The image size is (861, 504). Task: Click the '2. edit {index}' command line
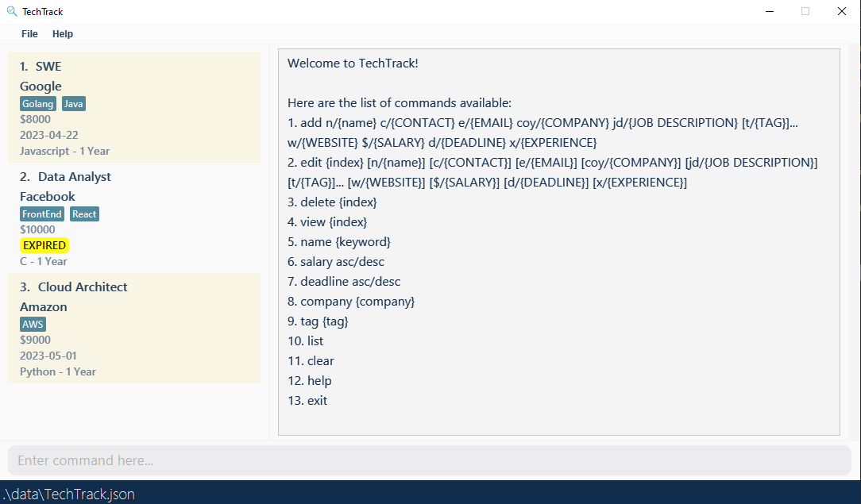tap(552, 172)
